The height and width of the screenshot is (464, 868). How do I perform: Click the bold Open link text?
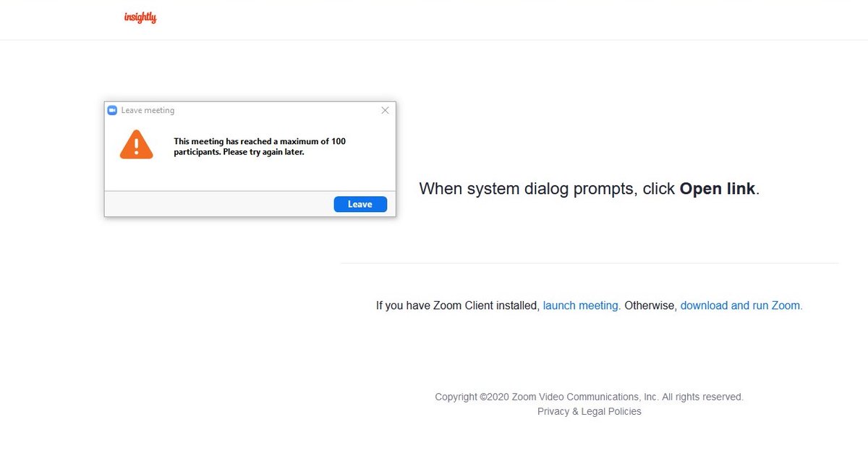tap(718, 189)
